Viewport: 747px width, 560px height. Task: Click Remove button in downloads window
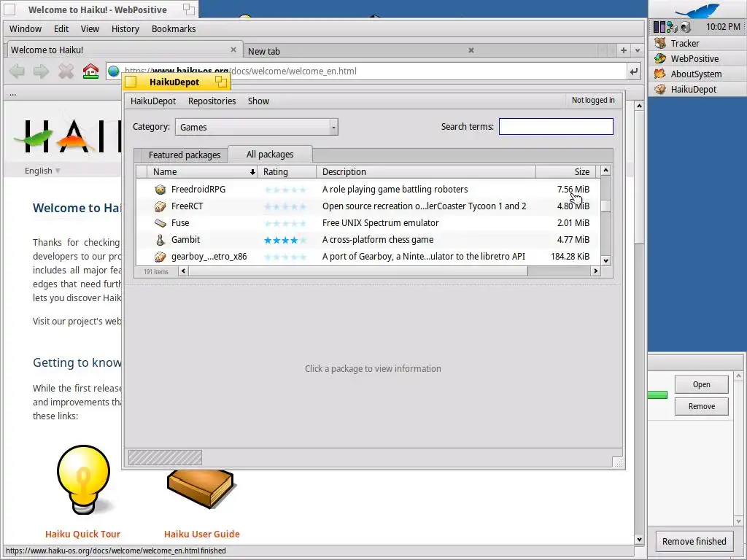pos(701,406)
